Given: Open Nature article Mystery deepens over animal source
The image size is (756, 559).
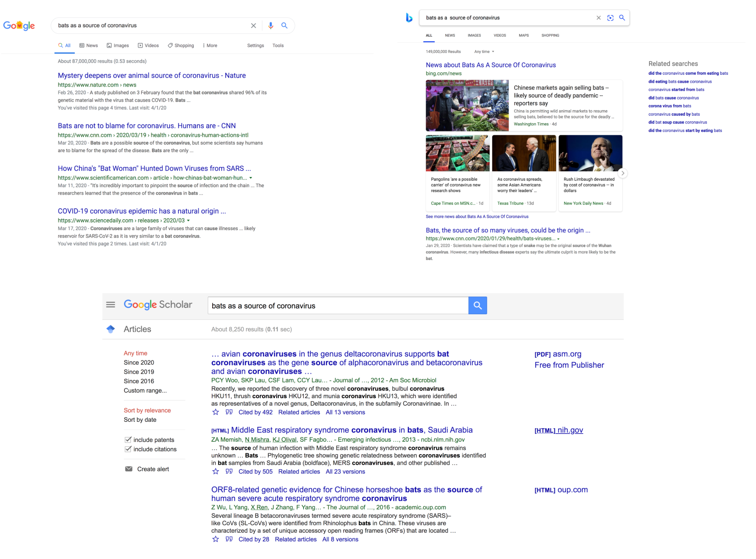Looking at the screenshot, I should pyautogui.click(x=151, y=75).
